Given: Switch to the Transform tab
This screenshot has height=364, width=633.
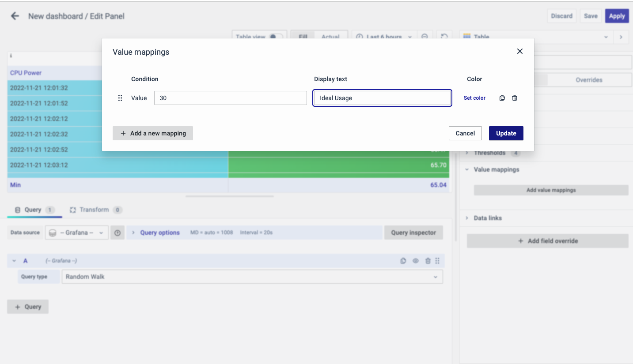Looking at the screenshot, I should [x=94, y=210].
